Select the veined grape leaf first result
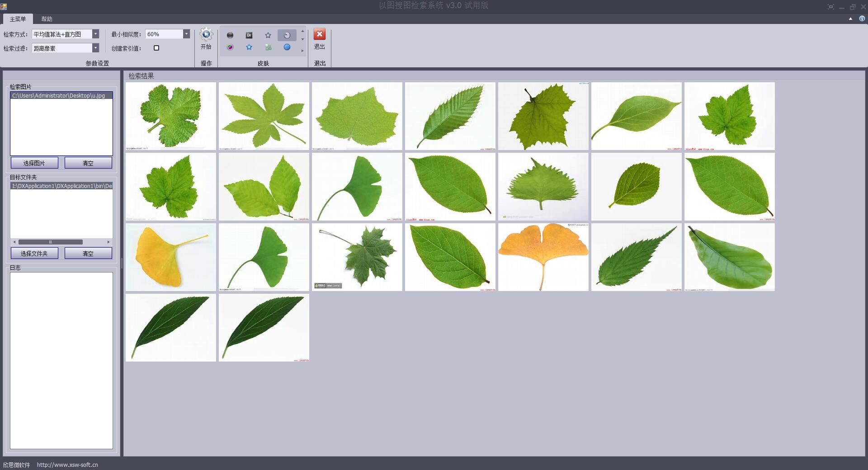 coord(171,116)
